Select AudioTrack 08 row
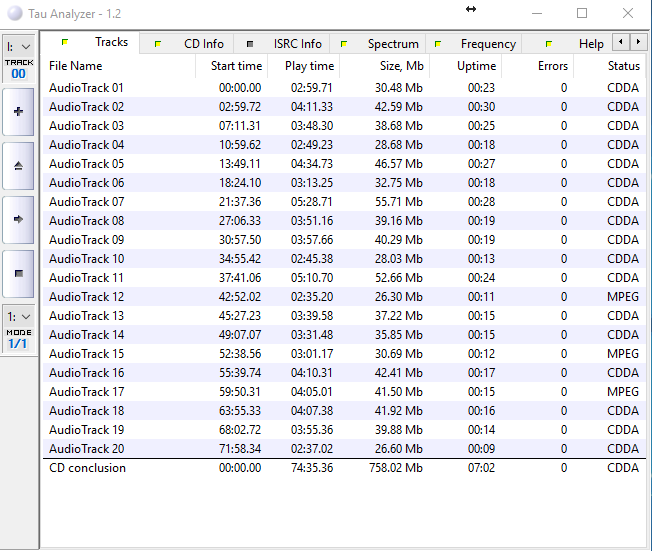 (344, 221)
